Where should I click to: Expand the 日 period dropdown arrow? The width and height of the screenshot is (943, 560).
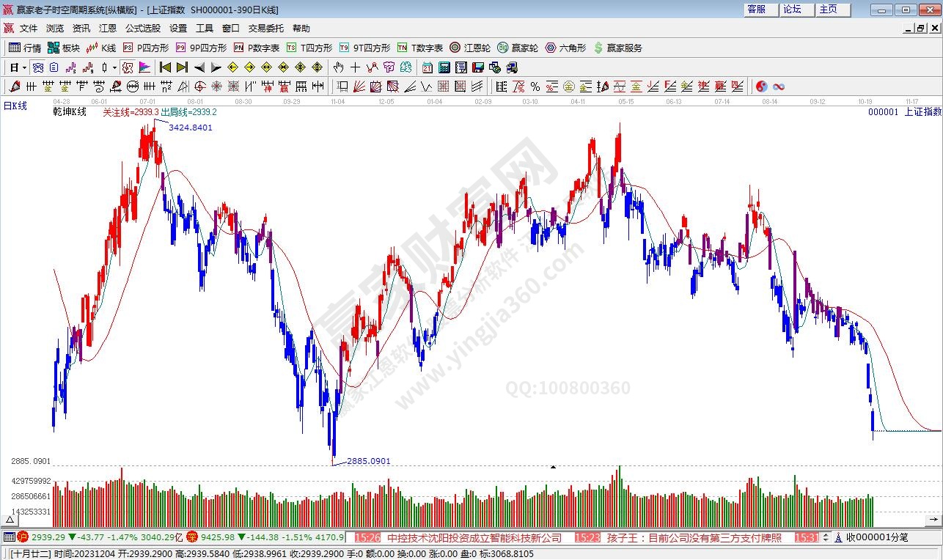point(24,67)
